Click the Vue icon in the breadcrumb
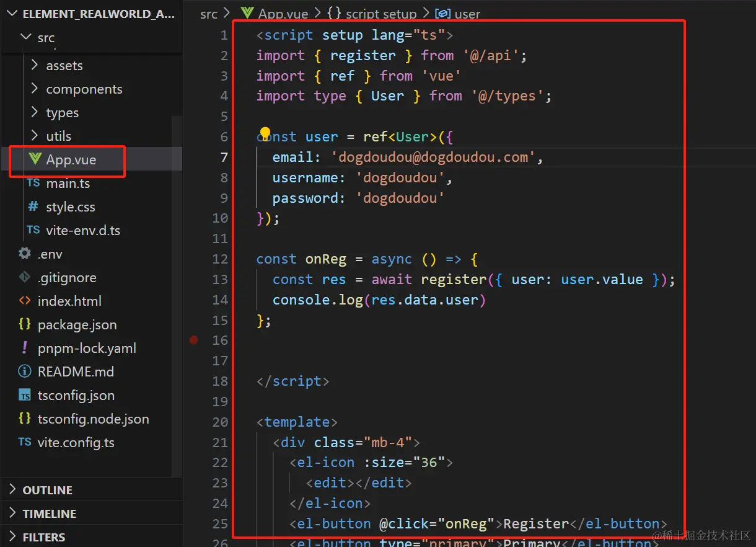The image size is (756, 547). [247, 13]
